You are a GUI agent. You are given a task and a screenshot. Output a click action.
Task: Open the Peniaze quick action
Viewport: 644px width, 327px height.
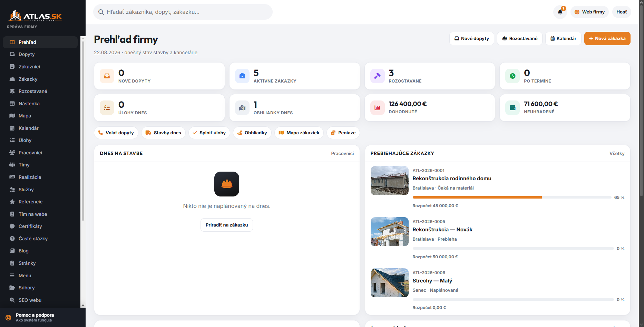click(343, 133)
